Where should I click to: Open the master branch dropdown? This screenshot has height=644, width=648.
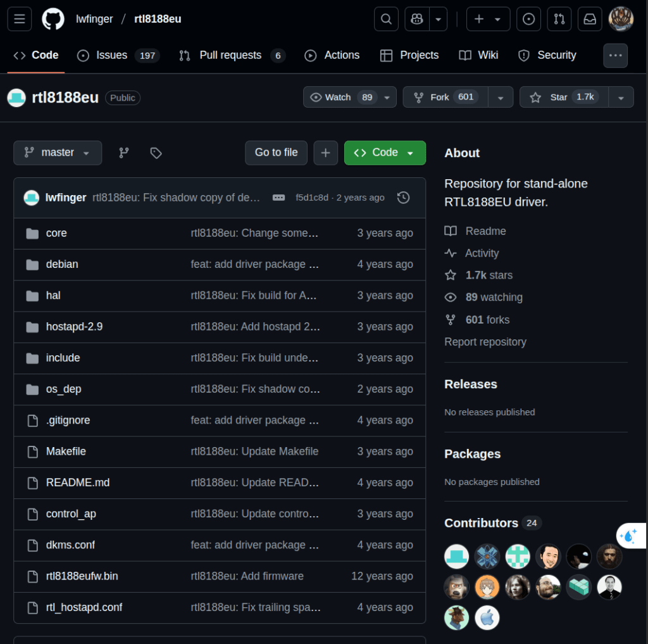pyautogui.click(x=58, y=153)
